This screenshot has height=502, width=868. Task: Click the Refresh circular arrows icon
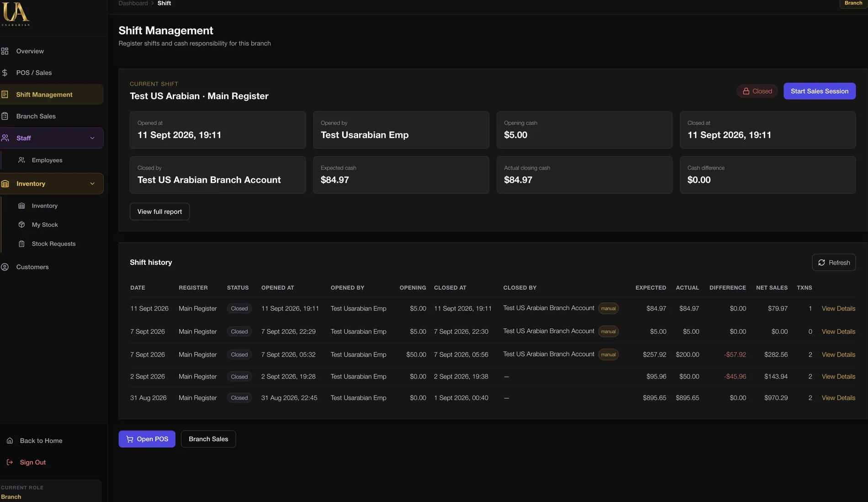coord(821,262)
